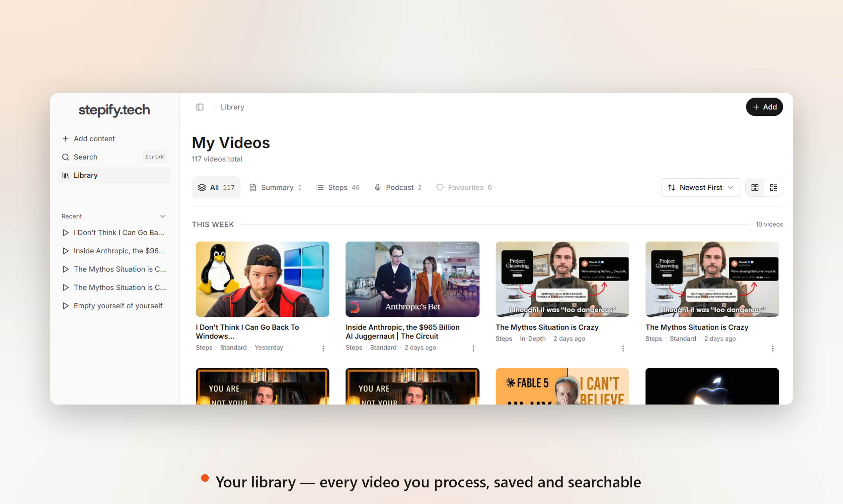This screenshot has height=504, width=843.
Task: Open more options for Standard Mythos video
Action: 773,348
